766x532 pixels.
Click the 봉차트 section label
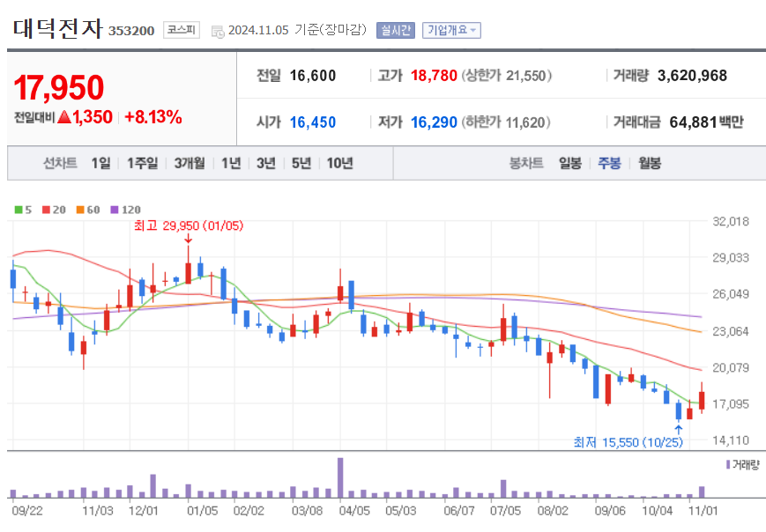526,163
